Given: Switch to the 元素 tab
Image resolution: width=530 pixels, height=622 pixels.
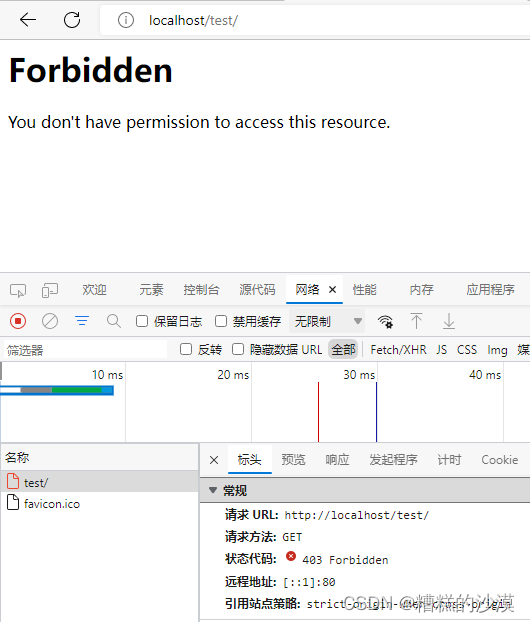Looking at the screenshot, I should coord(151,290).
